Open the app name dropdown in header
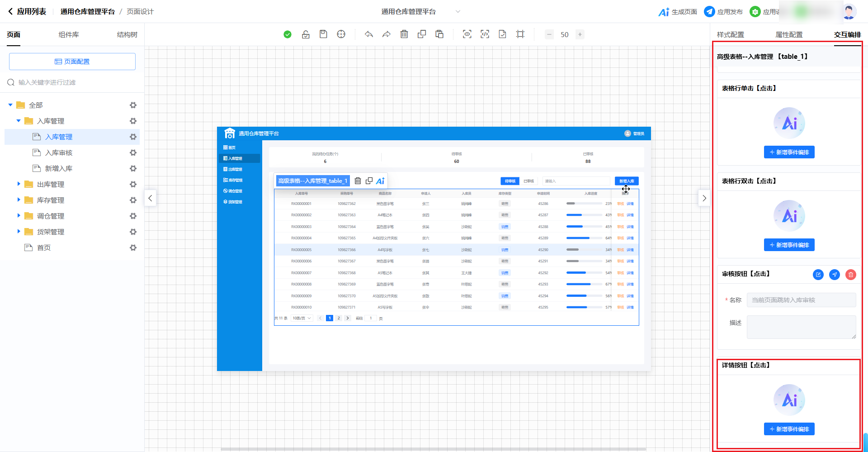The width and height of the screenshot is (868, 452). (x=458, y=12)
